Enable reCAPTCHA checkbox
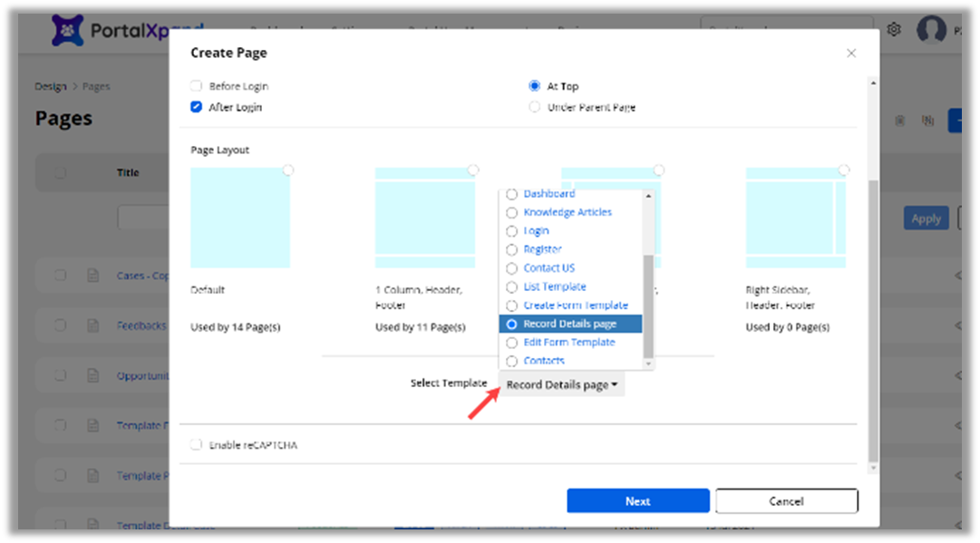Screen dimensions: 980x543 pos(196,445)
